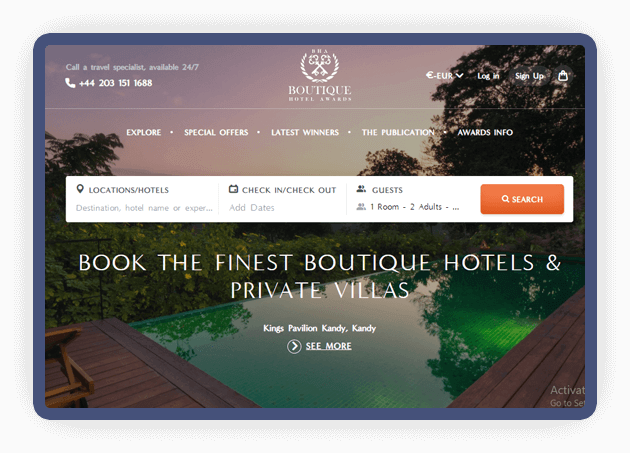Open the guests selector showing 1 Room
Screen dimensions: 630x453
tap(408, 207)
